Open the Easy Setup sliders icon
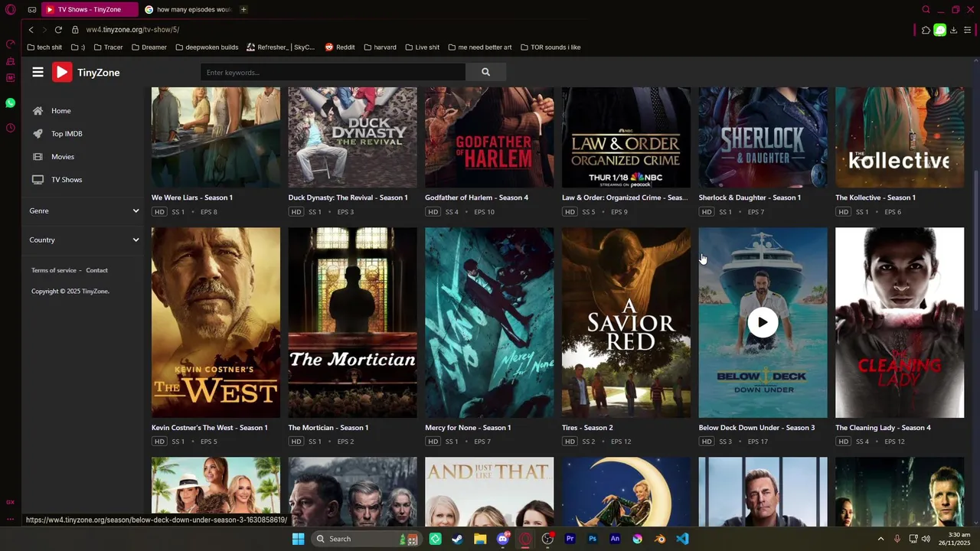This screenshot has width=980, height=551. (x=968, y=30)
